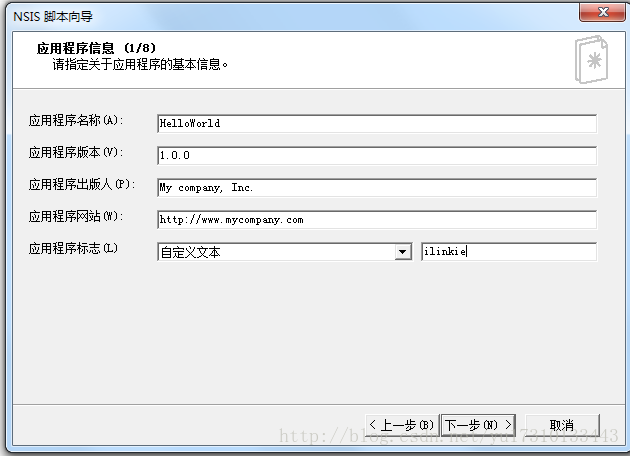Open the 自定义文本 dropdown for application logo
The height and width of the screenshot is (456, 630).
(285, 252)
